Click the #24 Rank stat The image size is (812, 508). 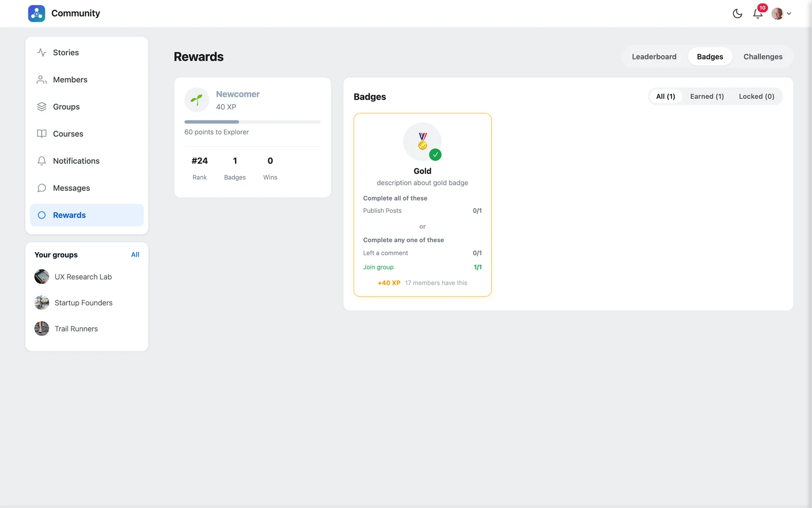coord(199,168)
